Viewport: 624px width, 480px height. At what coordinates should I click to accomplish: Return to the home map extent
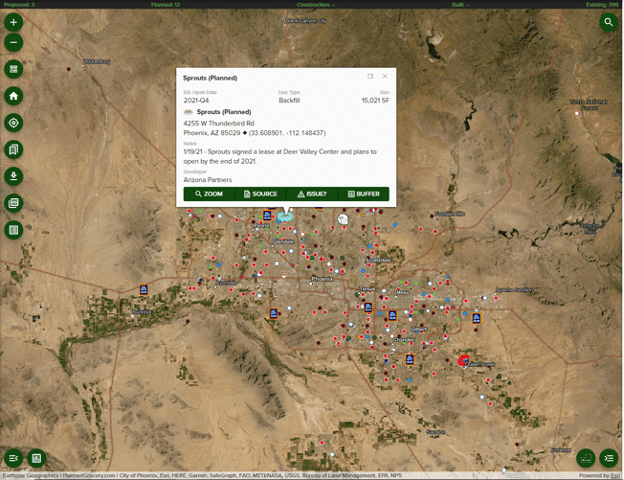click(14, 96)
